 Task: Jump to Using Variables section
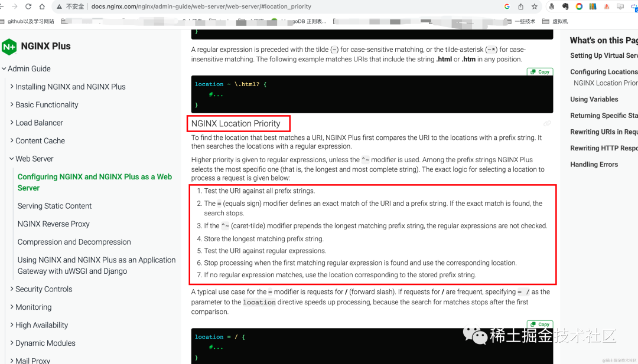pos(594,99)
